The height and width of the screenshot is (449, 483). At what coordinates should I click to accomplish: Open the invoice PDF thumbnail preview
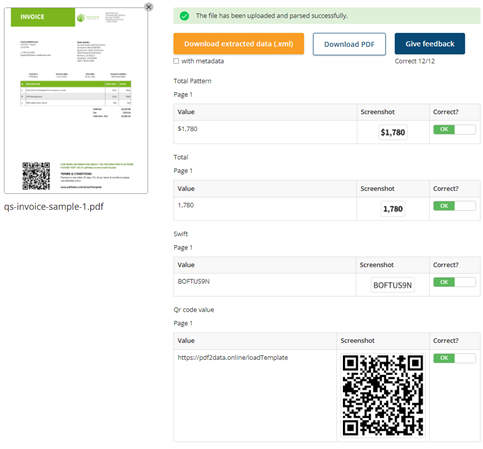(76, 100)
